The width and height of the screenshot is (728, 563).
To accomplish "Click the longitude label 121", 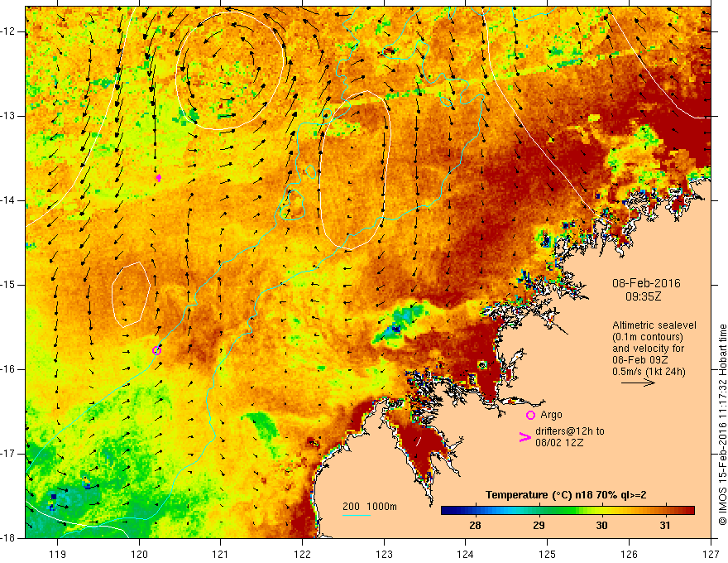I will (x=221, y=554).
